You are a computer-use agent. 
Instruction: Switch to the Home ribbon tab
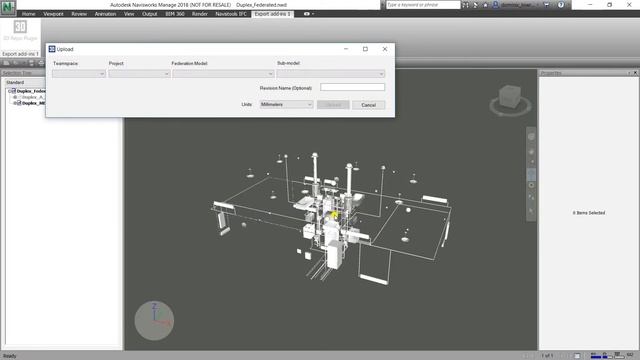click(x=29, y=14)
